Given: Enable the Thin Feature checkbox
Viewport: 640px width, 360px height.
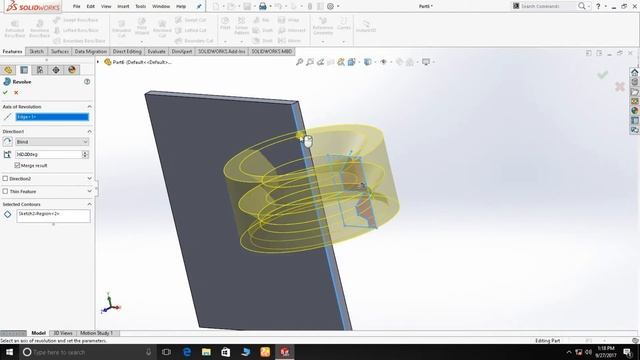Looking at the screenshot, I should coord(5,191).
